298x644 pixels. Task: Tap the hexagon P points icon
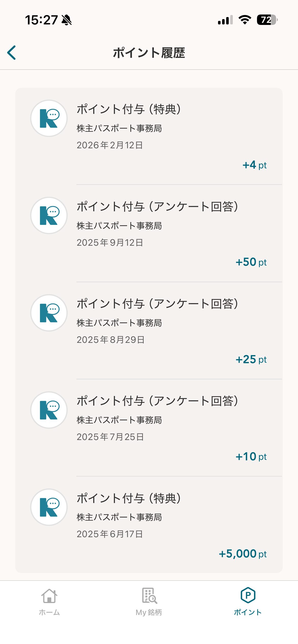pyautogui.click(x=248, y=595)
